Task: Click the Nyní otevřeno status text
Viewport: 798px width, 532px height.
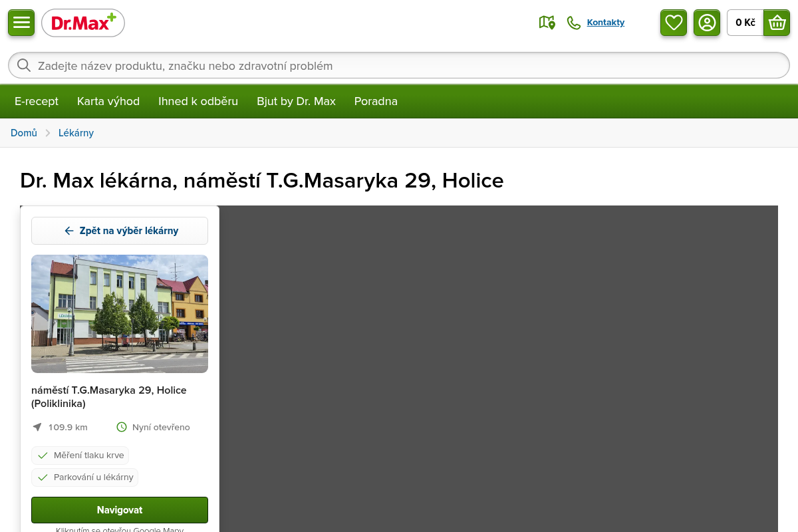Action: tap(161, 427)
